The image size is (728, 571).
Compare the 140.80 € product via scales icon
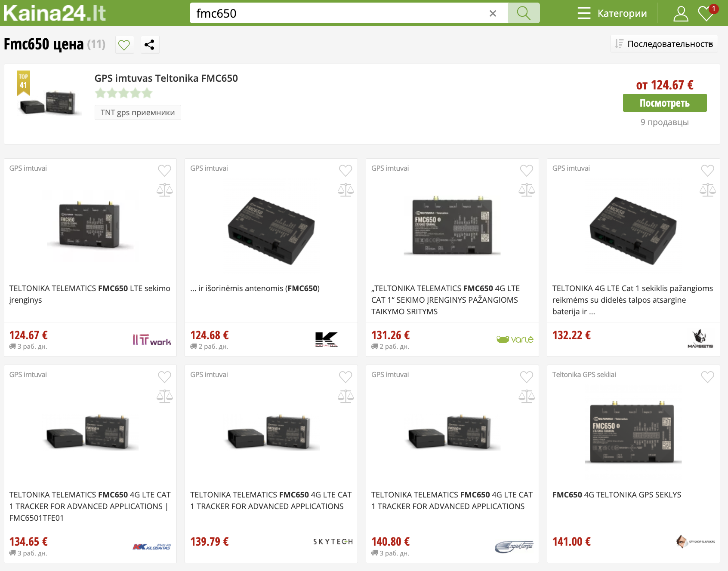pos(527,396)
